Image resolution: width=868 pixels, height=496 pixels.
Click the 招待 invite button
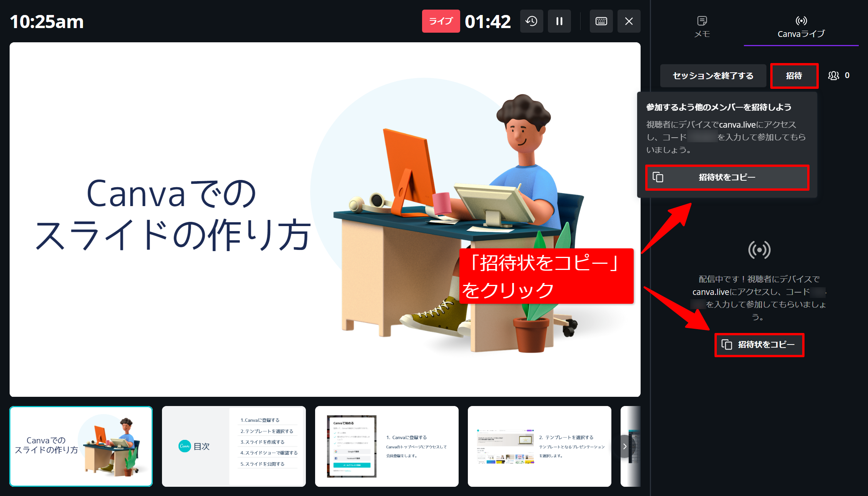point(794,76)
